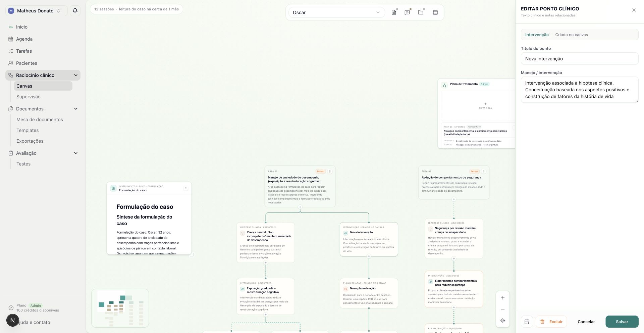This screenshot has height=333, width=644.
Task: Click the Excluir button
Action: pyautogui.click(x=551, y=322)
